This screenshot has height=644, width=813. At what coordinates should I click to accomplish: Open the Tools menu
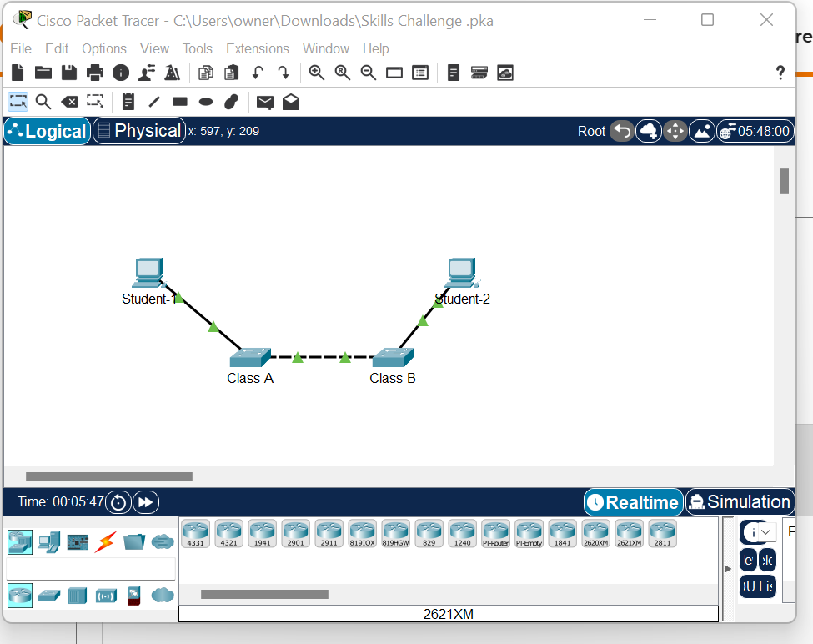coord(198,48)
